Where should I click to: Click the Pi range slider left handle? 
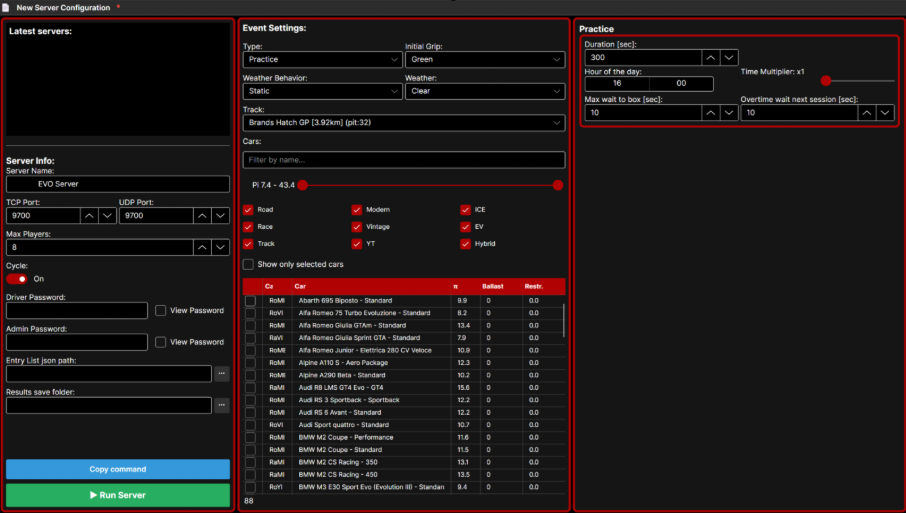[302, 185]
